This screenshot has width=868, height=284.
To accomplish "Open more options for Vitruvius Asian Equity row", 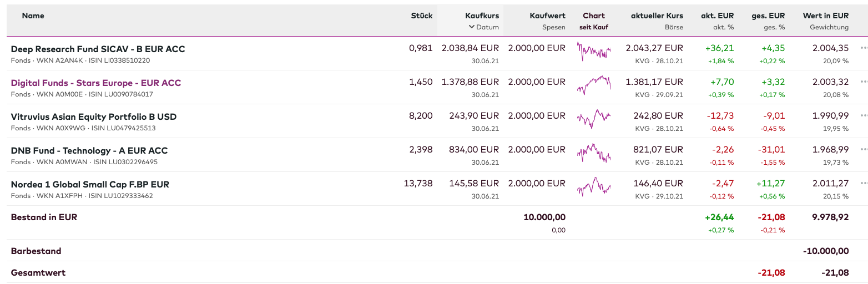I will point(863,116).
